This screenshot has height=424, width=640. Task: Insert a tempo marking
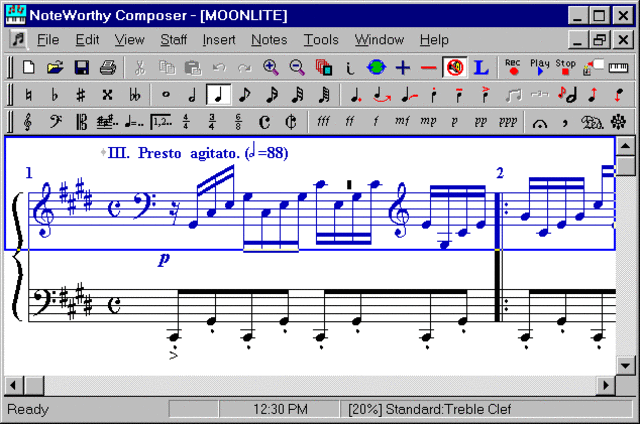134,122
